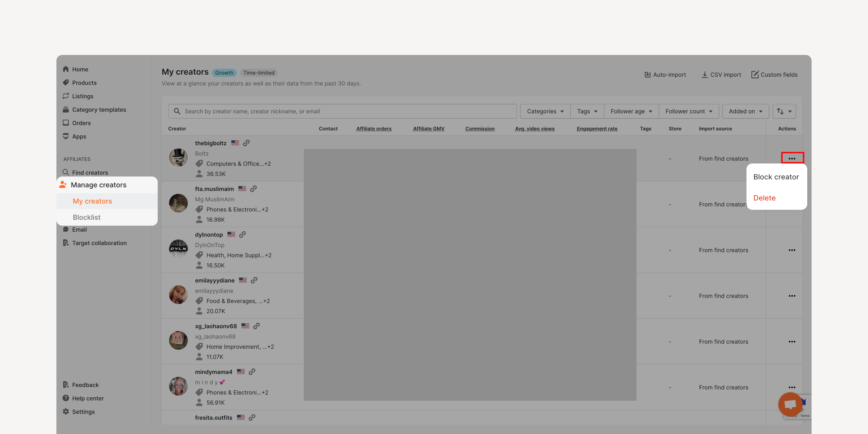Open the link icon next to xg_laohaonv68
The height and width of the screenshot is (434, 868).
click(x=256, y=326)
